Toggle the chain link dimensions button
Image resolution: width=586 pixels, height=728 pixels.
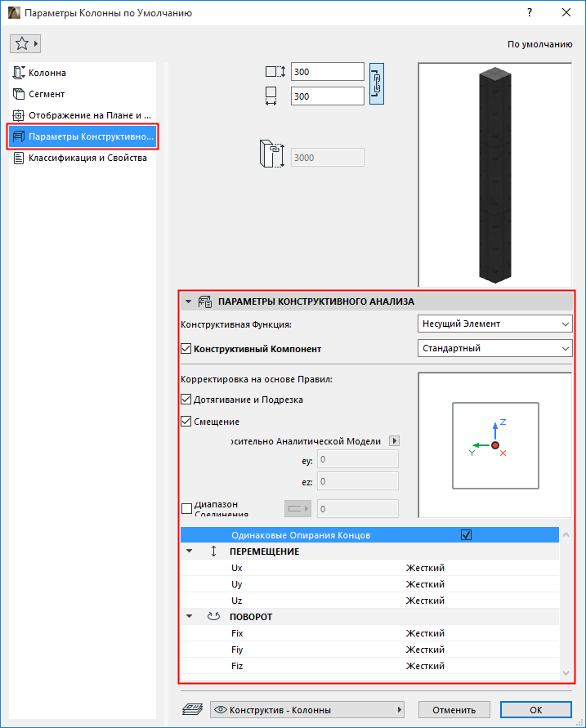(377, 84)
